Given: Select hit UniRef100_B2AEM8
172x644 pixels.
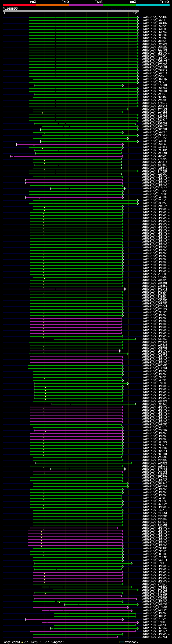Looking at the screenshot, I should [x=154, y=598].
